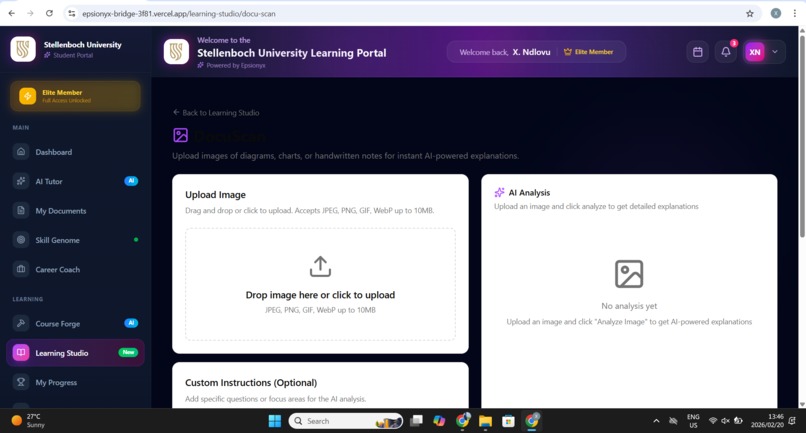This screenshot has height=433, width=806.
Task: Open Copilot from the taskbar
Action: click(439, 421)
